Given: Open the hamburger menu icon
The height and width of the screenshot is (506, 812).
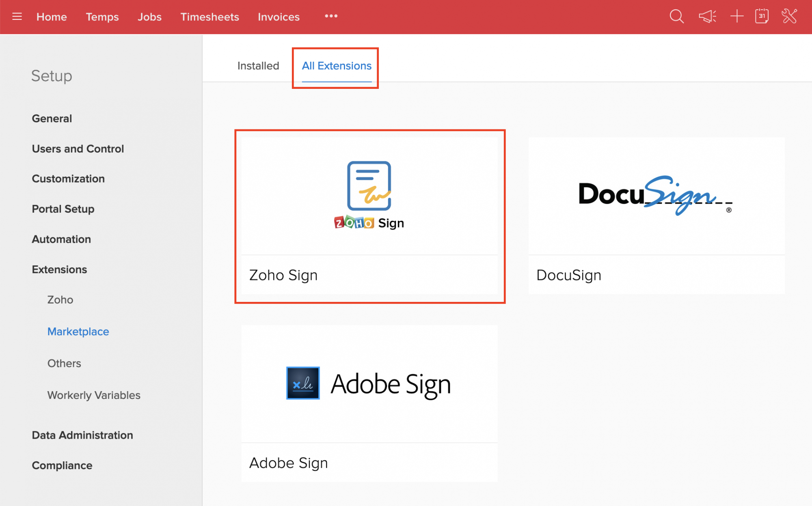Looking at the screenshot, I should (17, 17).
